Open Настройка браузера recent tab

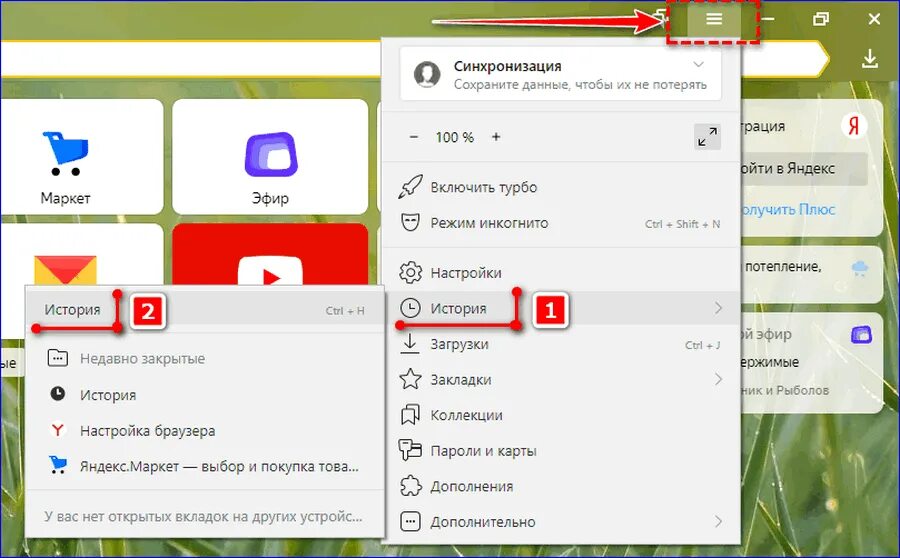(x=205, y=430)
